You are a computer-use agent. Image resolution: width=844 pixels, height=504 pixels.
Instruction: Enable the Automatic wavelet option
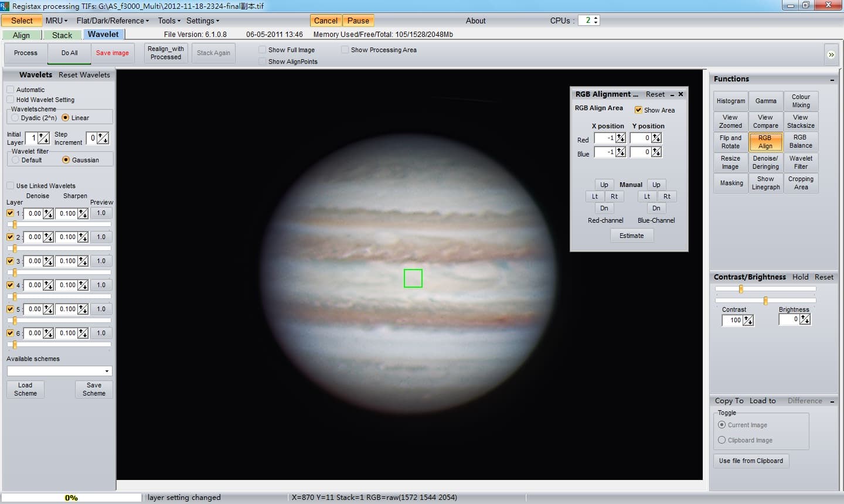(9, 90)
